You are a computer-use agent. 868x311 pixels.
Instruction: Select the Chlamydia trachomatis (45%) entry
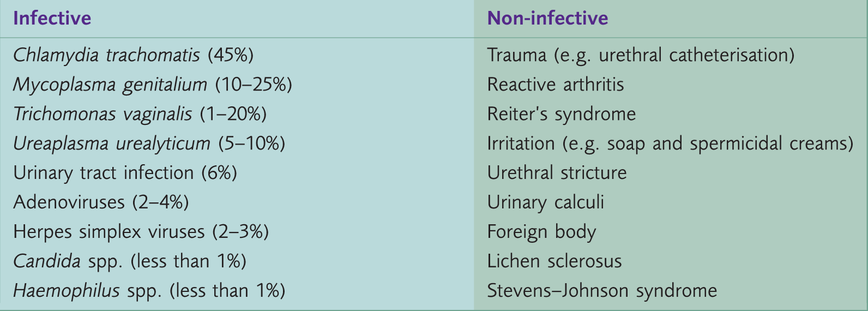(x=134, y=55)
